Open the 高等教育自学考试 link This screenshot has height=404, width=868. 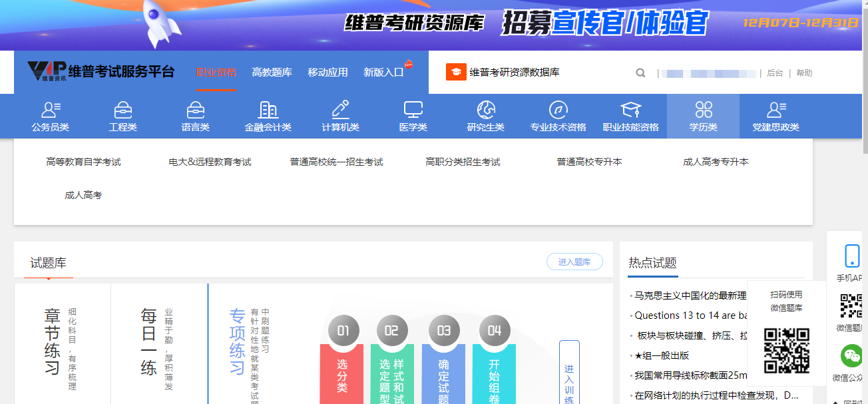click(x=84, y=162)
